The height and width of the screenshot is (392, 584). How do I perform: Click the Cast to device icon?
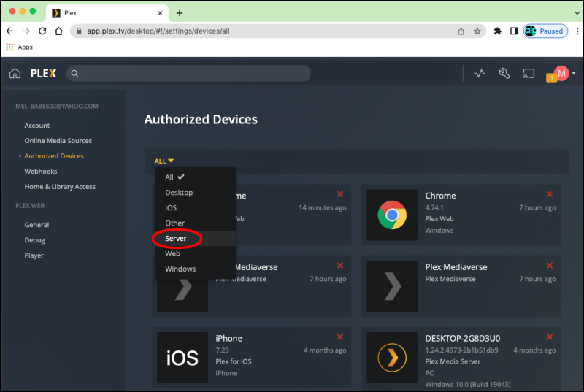(x=529, y=73)
